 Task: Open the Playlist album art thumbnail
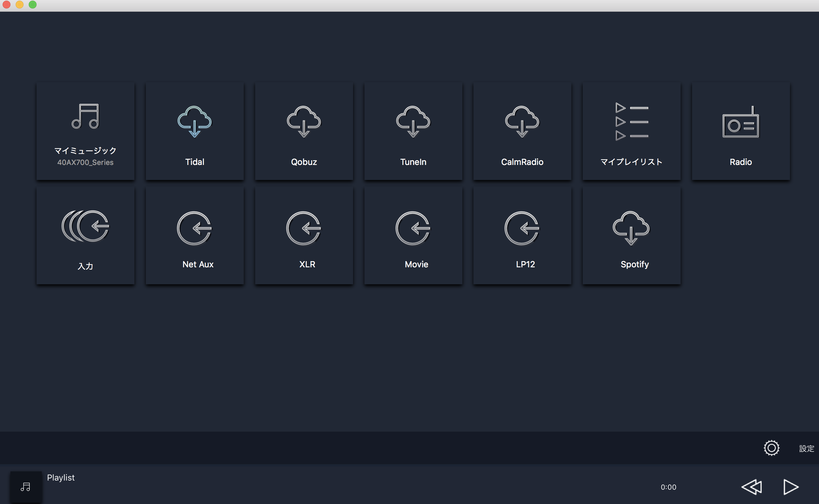pos(26,487)
